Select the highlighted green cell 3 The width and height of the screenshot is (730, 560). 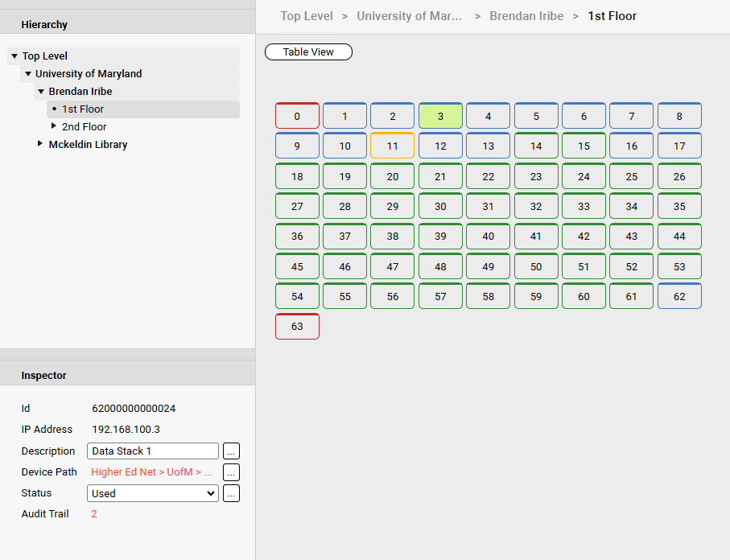point(440,116)
